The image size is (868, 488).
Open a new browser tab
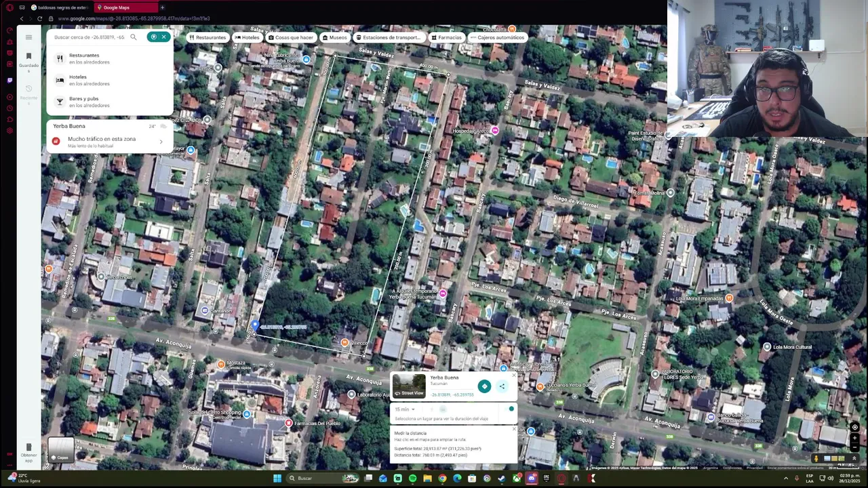pyautogui.click(x=162, y=7)
